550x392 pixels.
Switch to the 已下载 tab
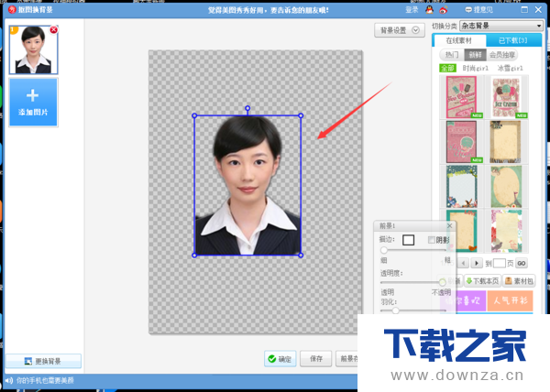tap(513, 40)
